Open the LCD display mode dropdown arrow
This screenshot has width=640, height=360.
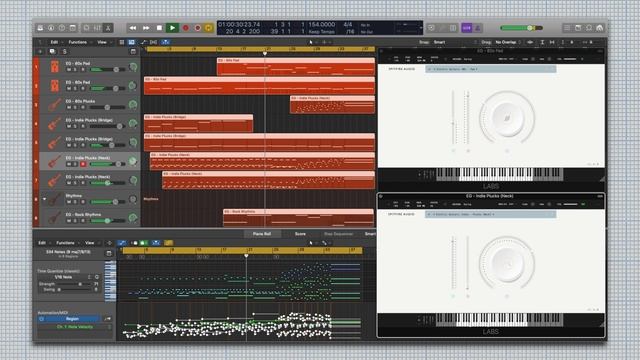click(x=421, y=28)
